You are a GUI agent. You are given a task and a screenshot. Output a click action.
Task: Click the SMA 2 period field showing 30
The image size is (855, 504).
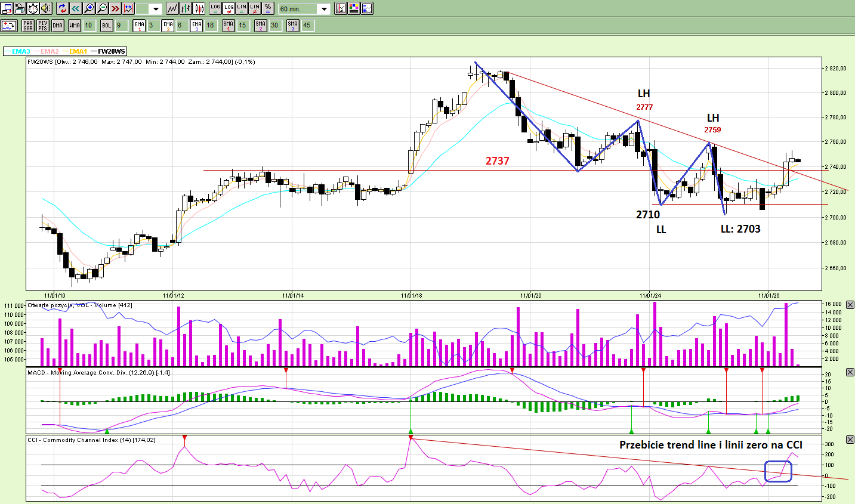click(275, 25)
